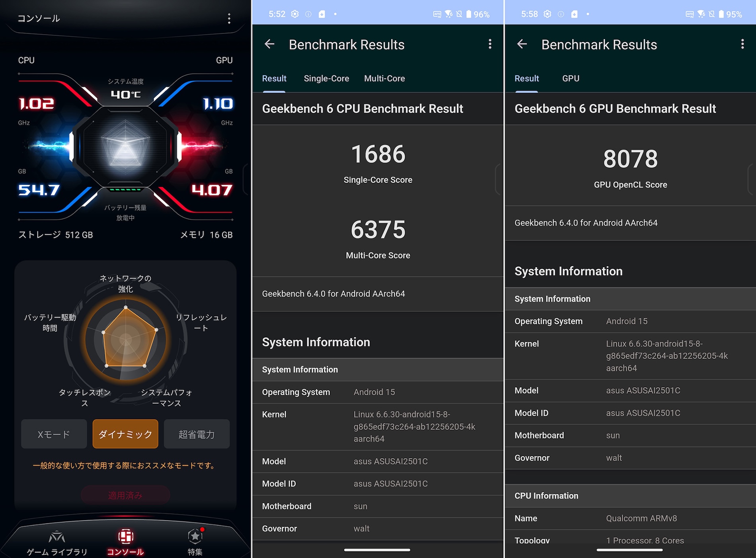Tap settings gear in 5:52 status bar

click(295, 14)
